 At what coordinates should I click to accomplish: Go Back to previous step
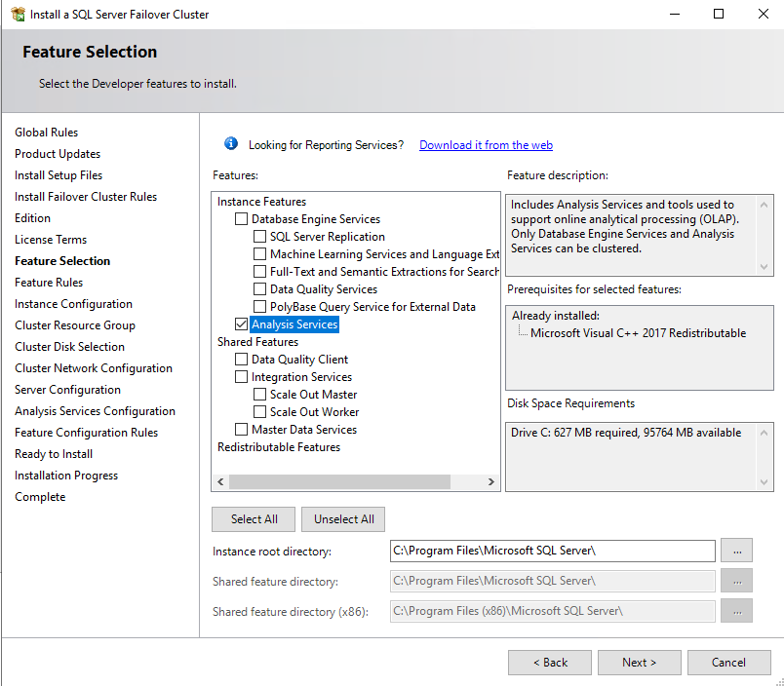click(x=550, y=663)
